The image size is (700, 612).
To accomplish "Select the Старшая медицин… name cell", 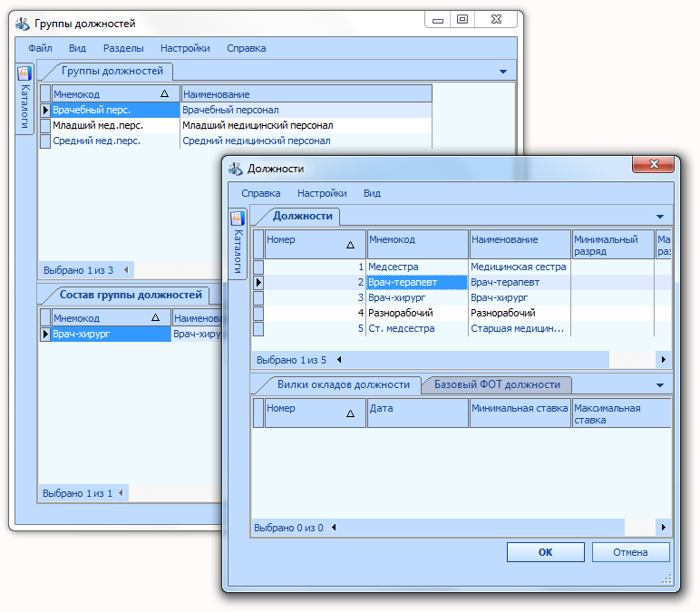I will pos(520,328).
